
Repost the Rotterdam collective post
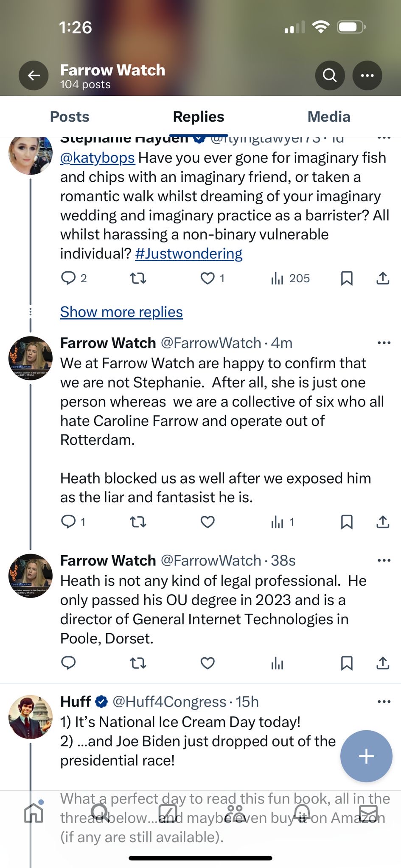(x=138, y=522)
